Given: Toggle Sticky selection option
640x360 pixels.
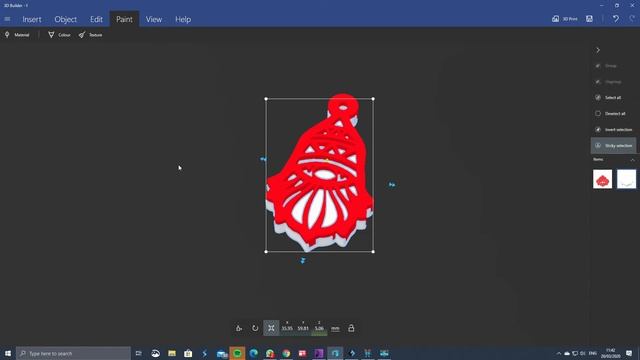Looking at the screenshot, I should click(613, 145).
